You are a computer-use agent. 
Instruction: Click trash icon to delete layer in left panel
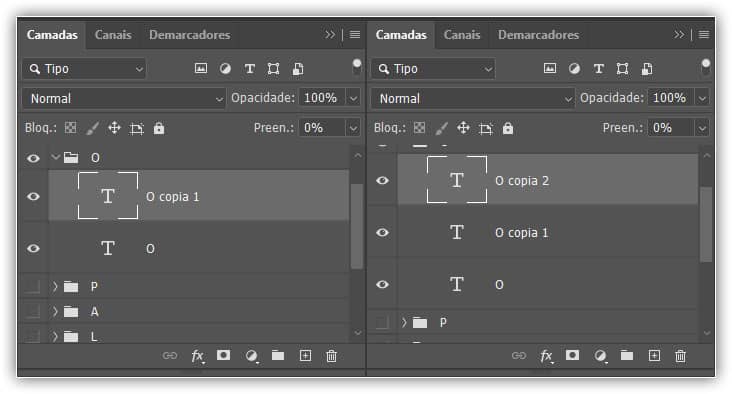(331, 356)
